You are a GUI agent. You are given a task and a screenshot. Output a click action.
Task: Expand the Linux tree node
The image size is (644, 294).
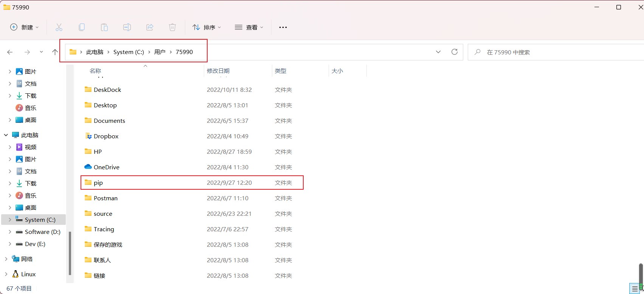[6, 274]
